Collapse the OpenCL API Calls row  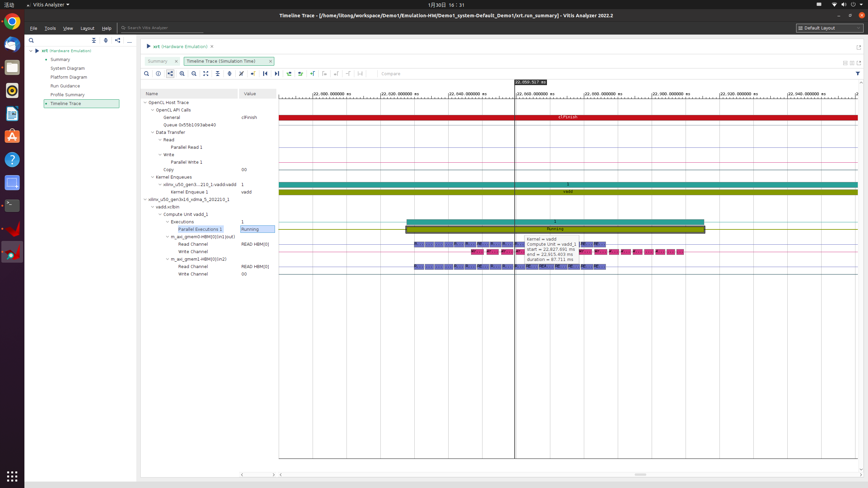click(x=153, y=110)
